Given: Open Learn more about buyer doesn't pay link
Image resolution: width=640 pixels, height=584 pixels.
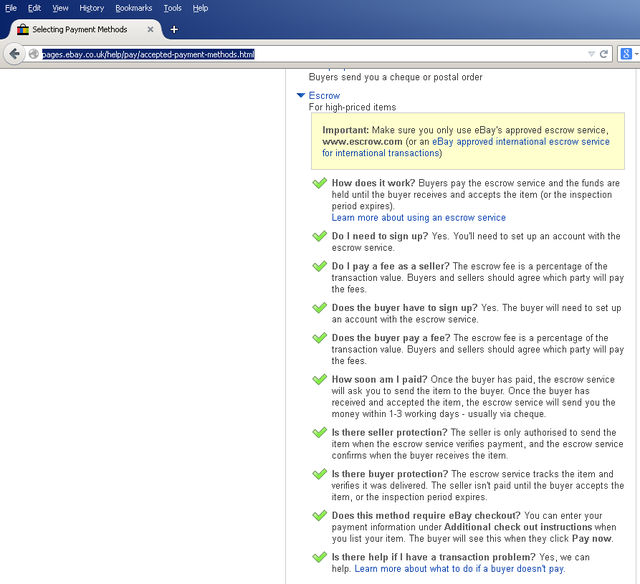Looking at the screenshot, I should (x=460, y=568).
